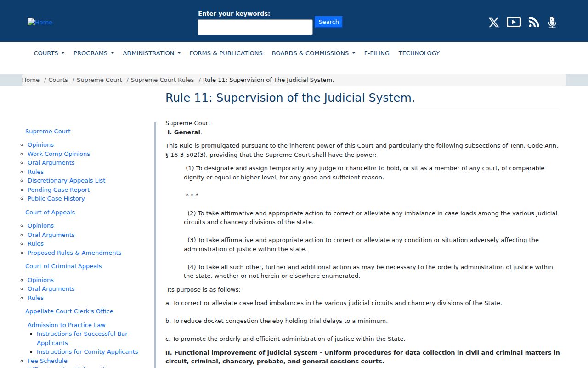Go to Supreme Court breadcrumb link
Viewport: 588px width, 368px height.
[x=99, y=80]
